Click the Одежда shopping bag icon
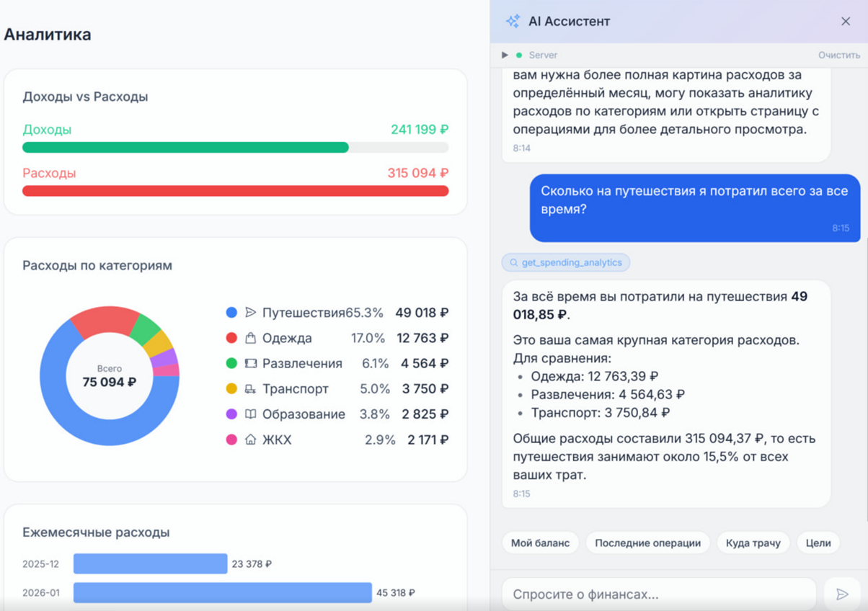The width and height of the screenshot is (868, 611). coord(250,338)
